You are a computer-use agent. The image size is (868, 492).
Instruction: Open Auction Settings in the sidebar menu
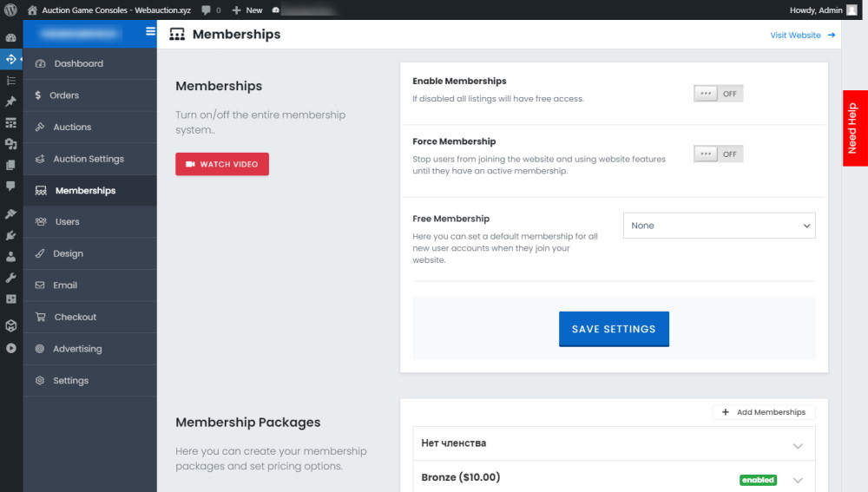click(x=89, y=159)
